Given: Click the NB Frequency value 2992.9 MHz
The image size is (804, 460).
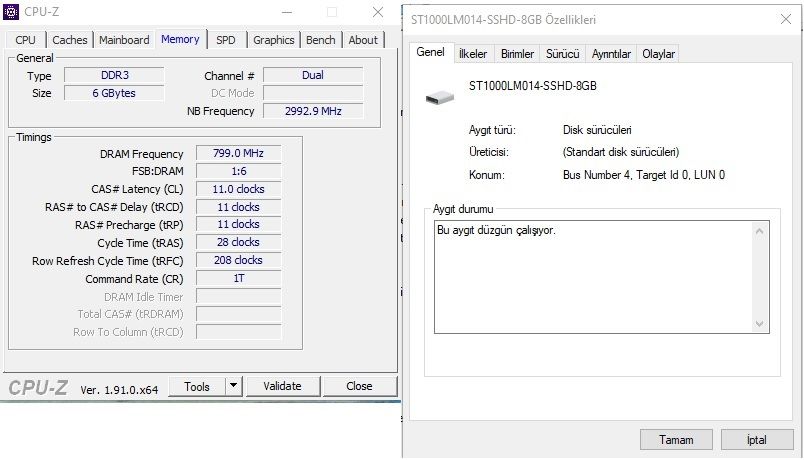Looking at the screenshot, I should click(x=313, y=111).
